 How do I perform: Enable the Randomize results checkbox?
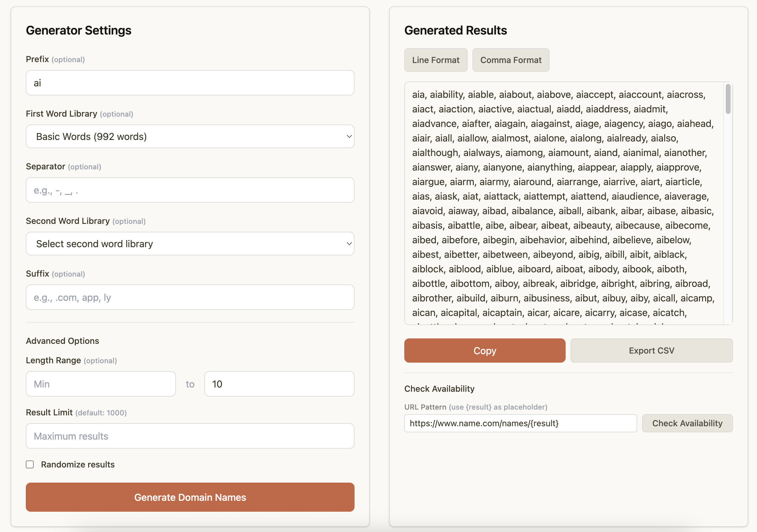(x=30, y=464)
